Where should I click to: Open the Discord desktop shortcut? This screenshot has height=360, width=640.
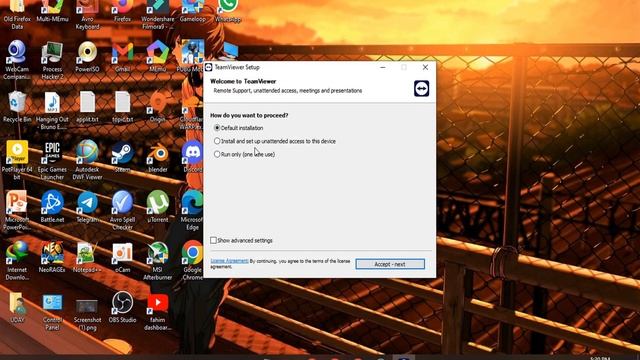tap(192, 157)
